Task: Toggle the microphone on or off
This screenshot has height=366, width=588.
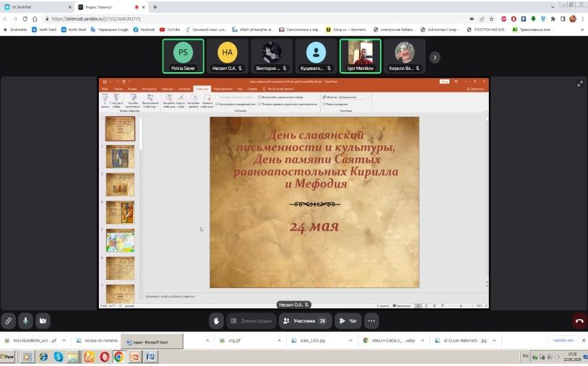Action: 25,321
